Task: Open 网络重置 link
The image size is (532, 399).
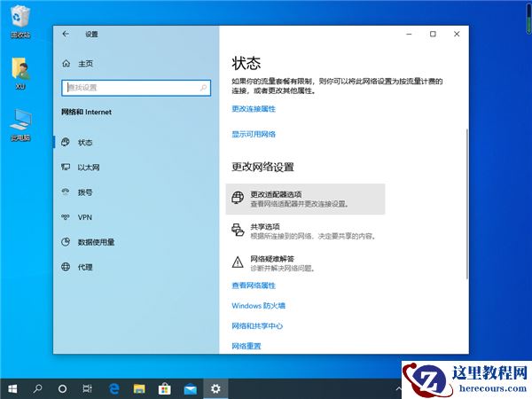Action: (246, 346)
